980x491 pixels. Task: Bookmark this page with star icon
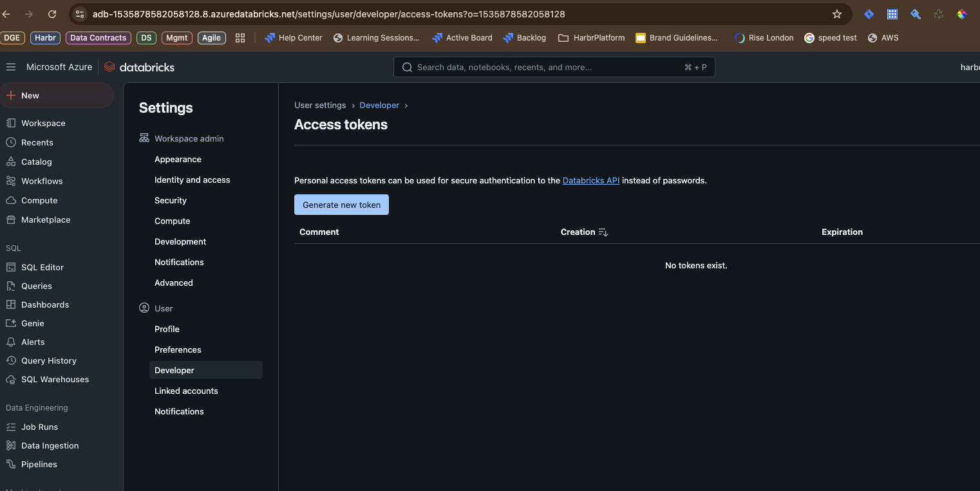tap(836, 14)
